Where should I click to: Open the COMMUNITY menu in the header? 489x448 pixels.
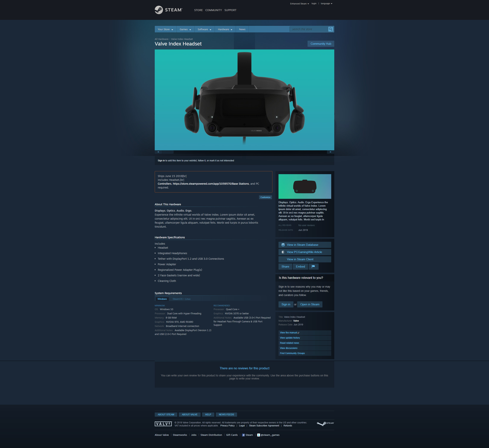click(x=213, y=10)
